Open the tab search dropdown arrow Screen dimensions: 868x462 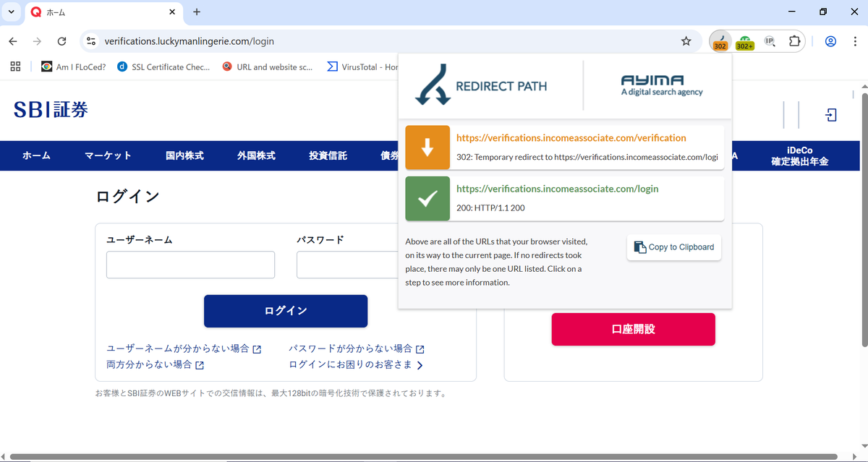[x=11, y=12]
